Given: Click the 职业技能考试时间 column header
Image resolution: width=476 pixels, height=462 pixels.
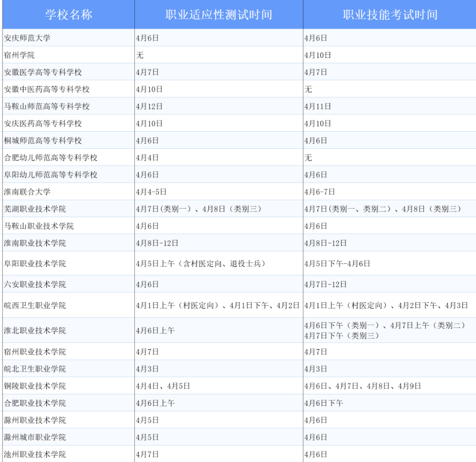Looking at the screenshot, I should pos(390,15).
